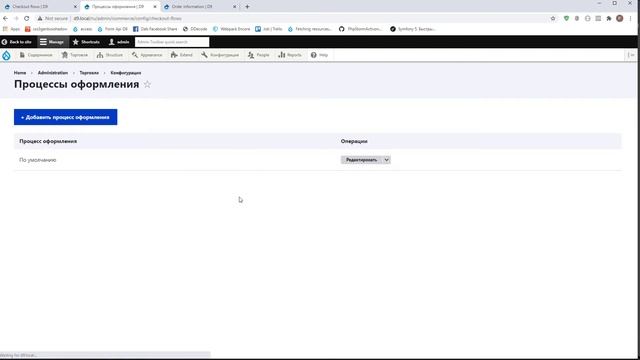Open the Extensions puzzle piece menu
This screenshot has width=640, height=360.
coord(609,18)
